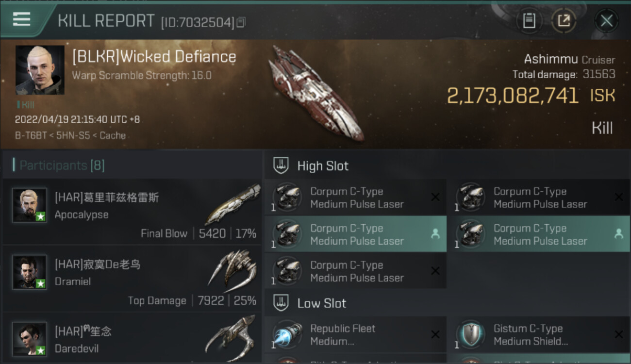Share the kill report via export icon
The image size is (631, 364).
pyautogui.click(x=564, y=20)
